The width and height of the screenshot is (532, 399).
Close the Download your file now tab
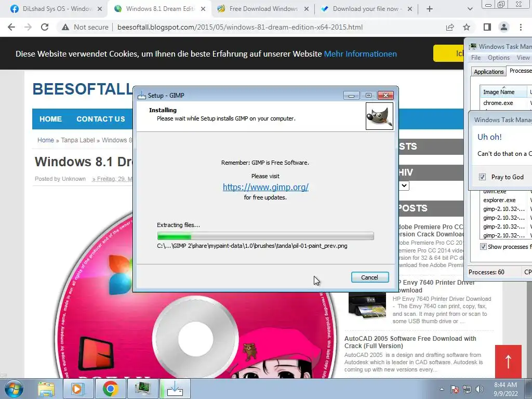pos(410,9)
